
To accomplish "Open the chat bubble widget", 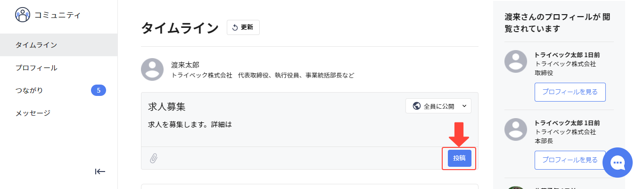I will (618, 163).
